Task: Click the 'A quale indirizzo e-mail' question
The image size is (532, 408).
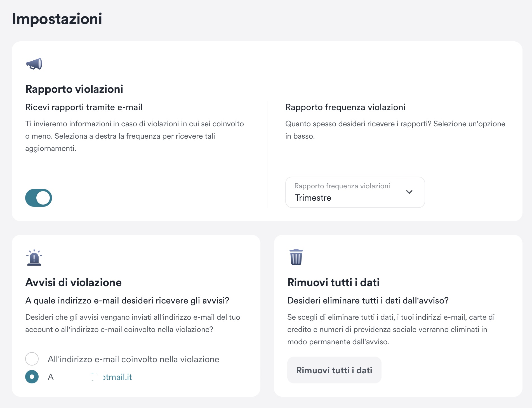Action: point(127,301)
